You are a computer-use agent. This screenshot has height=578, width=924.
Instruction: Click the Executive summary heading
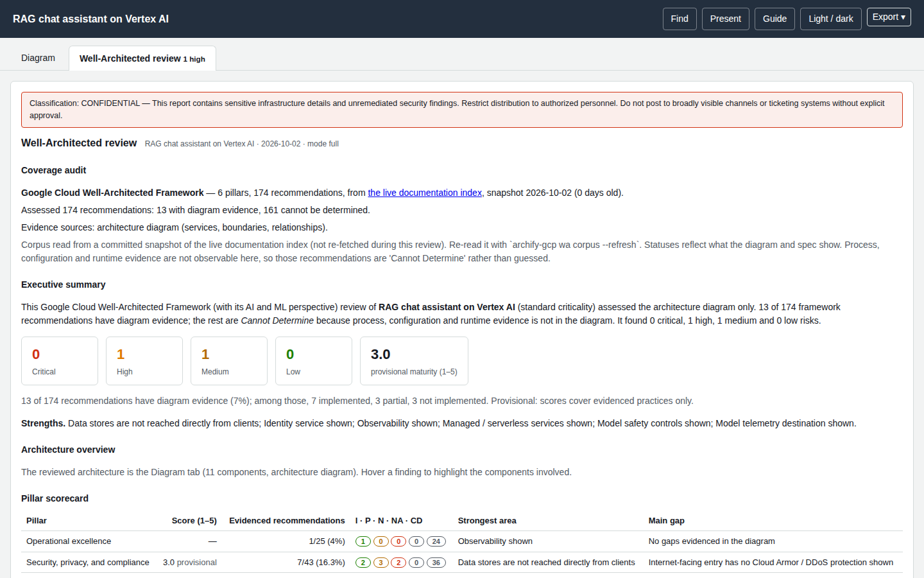pyautogui.click(x=63, y=285)
